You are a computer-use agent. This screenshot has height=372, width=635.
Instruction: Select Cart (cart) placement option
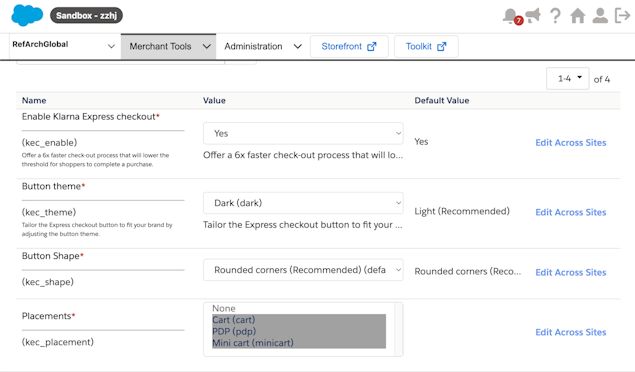point(299,320)
